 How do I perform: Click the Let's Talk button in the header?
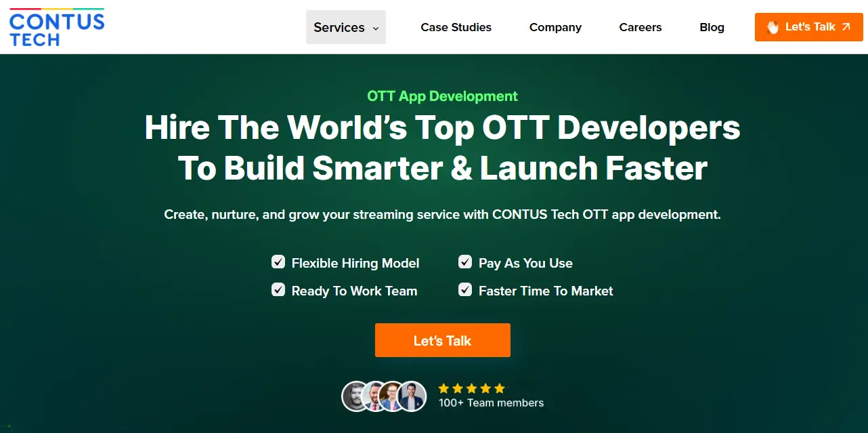808,26
